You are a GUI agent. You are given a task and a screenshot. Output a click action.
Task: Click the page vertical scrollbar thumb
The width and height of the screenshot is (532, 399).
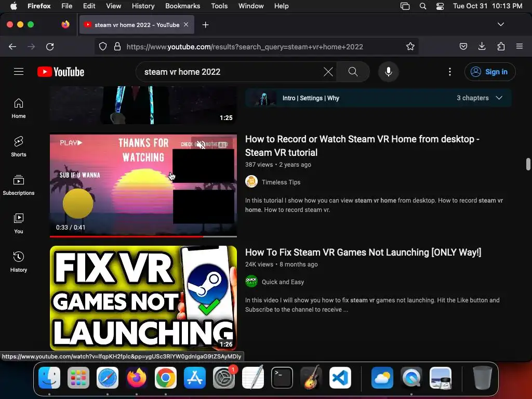tap(528, 164)
